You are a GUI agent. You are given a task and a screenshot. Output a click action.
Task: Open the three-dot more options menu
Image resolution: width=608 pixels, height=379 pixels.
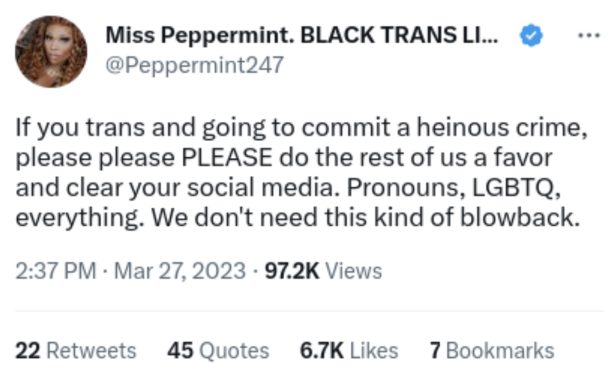point(589,36)
